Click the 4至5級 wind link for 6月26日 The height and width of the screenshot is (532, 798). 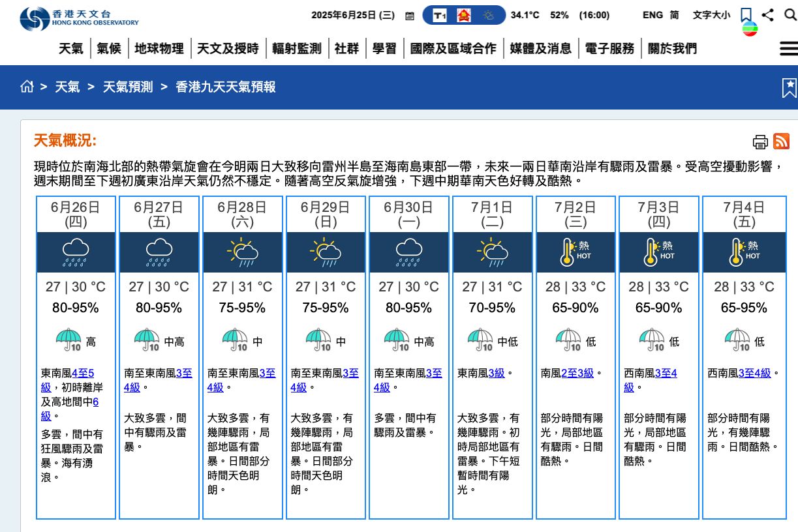83,373
